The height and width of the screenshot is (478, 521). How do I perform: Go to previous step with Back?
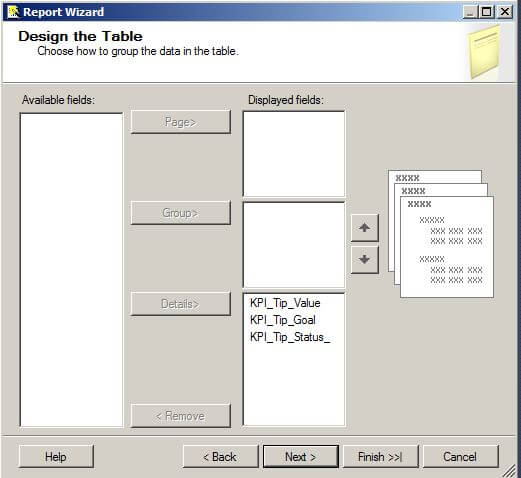pyautogui.click(x=220, y=456)
